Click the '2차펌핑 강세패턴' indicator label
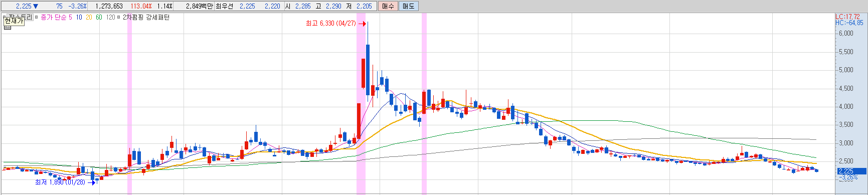868x195 pixels. click(x=146, y=18)
